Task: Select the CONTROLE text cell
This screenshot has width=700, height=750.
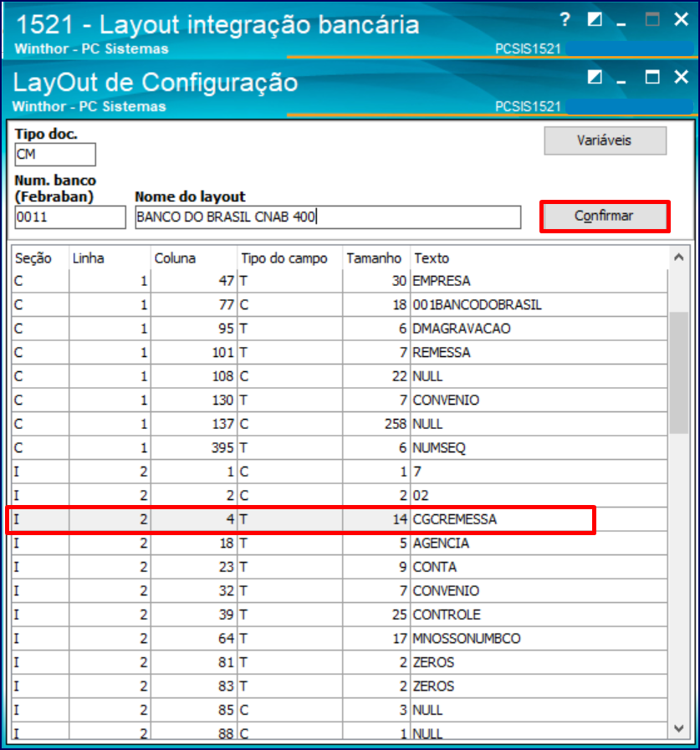Action: tap(539, 615)
